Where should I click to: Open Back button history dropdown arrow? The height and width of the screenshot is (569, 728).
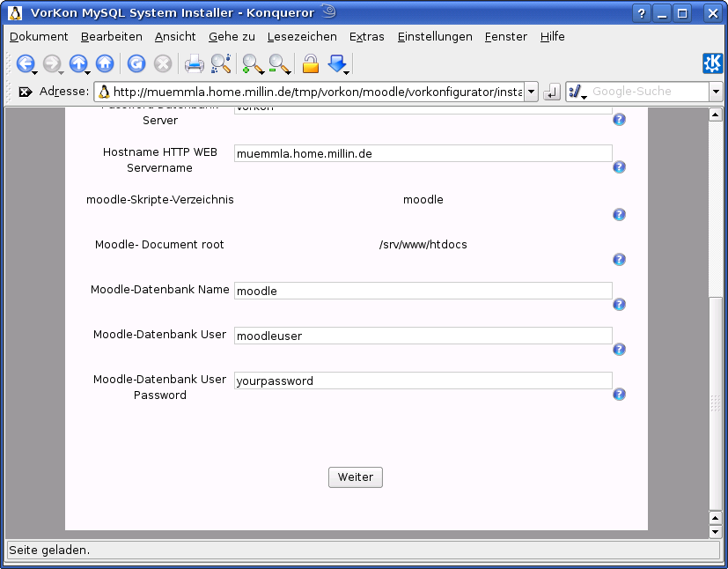[x=35, y=73]
